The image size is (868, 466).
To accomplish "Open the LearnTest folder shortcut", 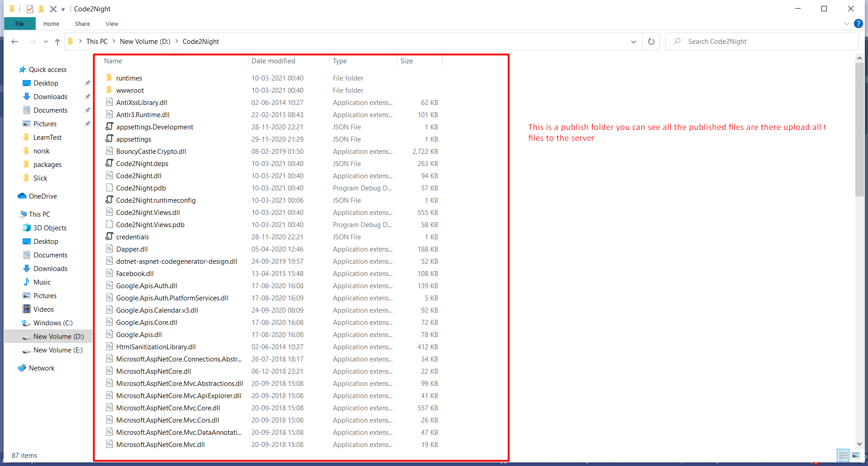I will click(47, 138).
